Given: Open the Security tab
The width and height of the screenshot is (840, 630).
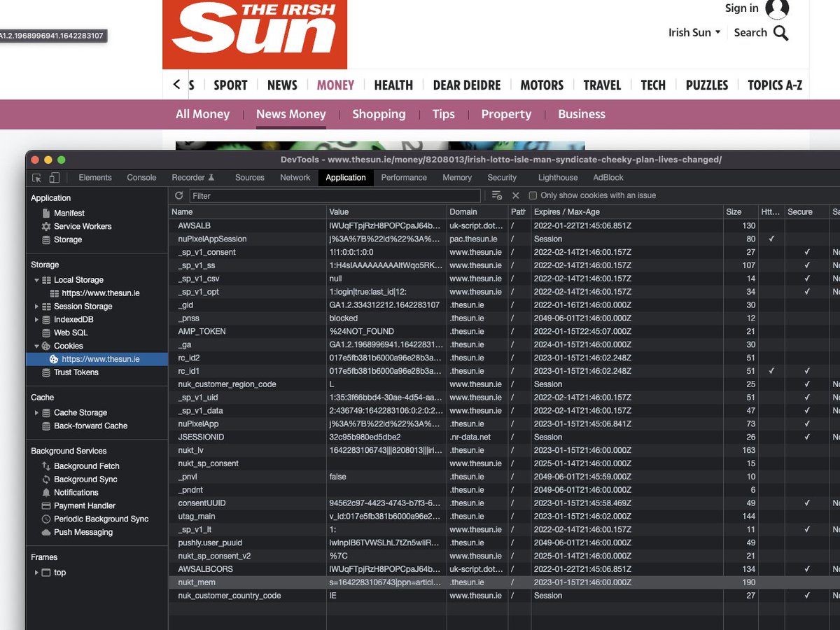Looking at the screenshot, I should (x=502, y=178).
